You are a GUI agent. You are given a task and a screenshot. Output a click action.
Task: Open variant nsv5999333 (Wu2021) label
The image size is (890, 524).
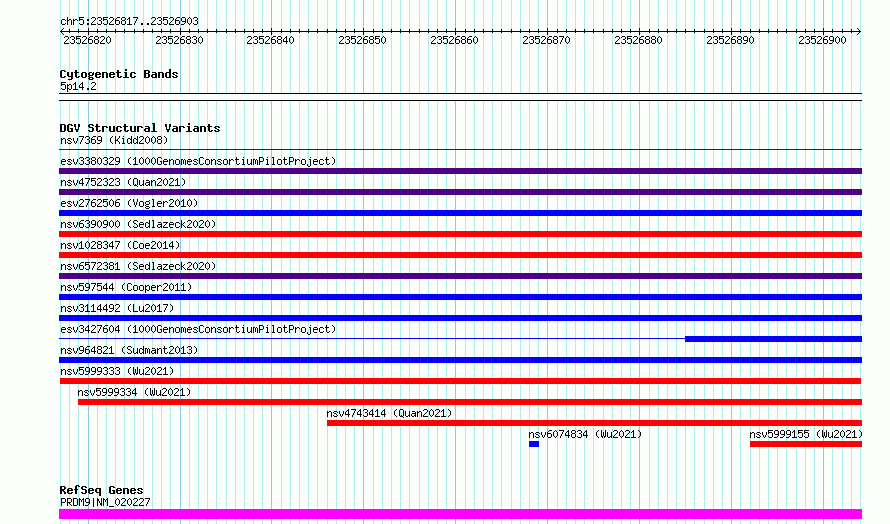pos(117,371)
